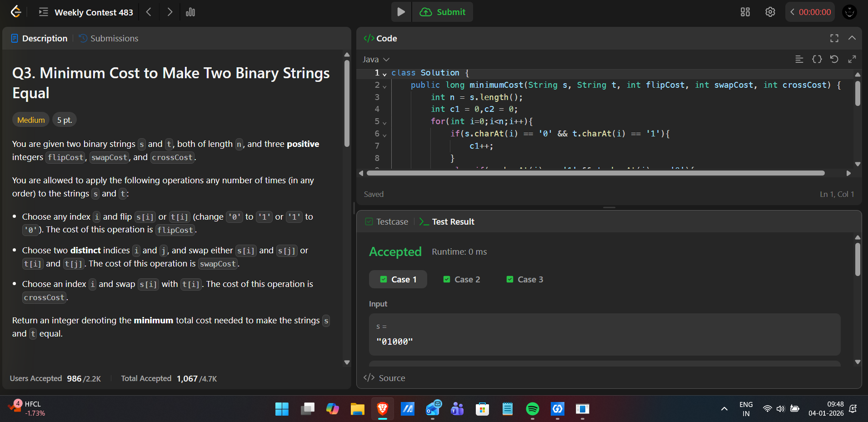Select the Case 3 test case
The width and height of the screenshot is (868, 422).
coord(525,279)
